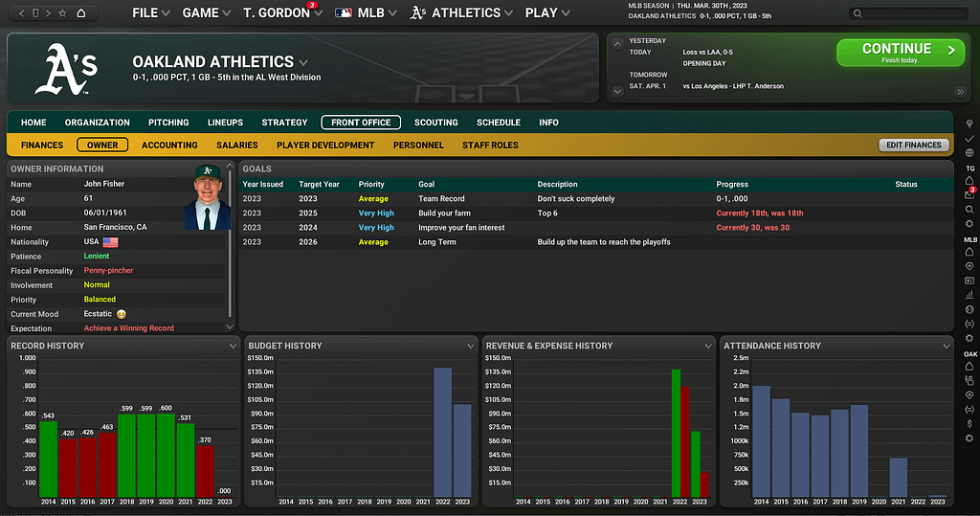Open the bar chart stats icon under MLB
The height and width of the screenshot is (516, 980).
pos(969,295)
